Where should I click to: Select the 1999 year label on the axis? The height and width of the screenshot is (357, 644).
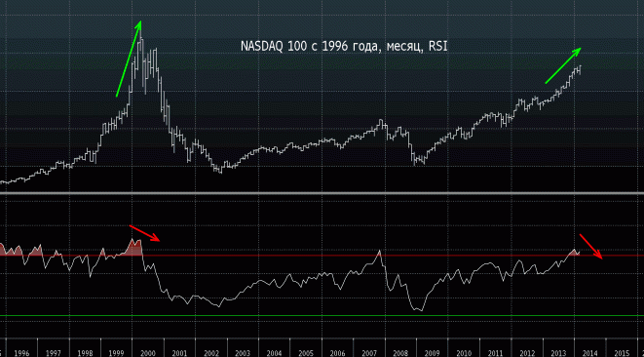click(x=117, y=353)
